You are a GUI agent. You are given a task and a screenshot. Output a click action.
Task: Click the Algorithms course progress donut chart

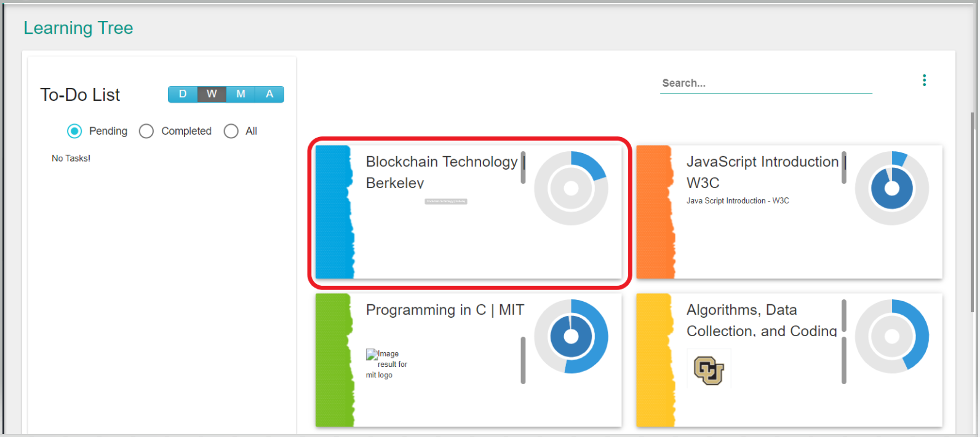[x=891, y=336]
